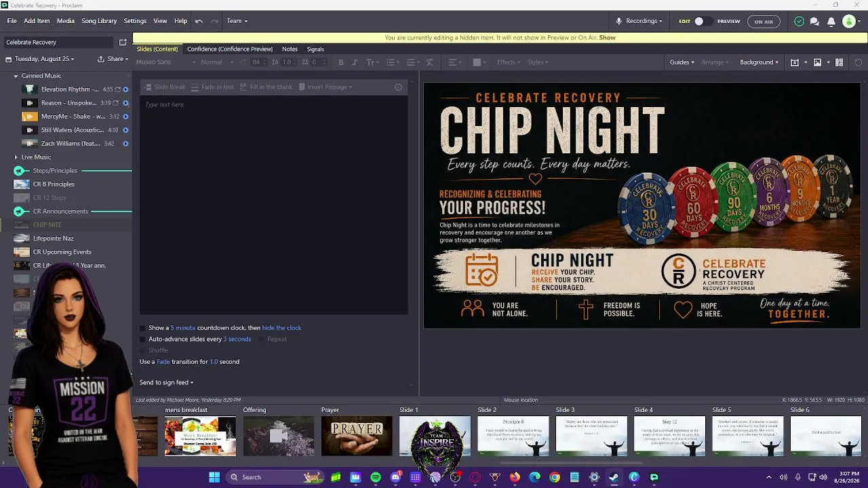Click the add text box icon
The height and width of the screenshot is (488, 868).
coord(795,62)
